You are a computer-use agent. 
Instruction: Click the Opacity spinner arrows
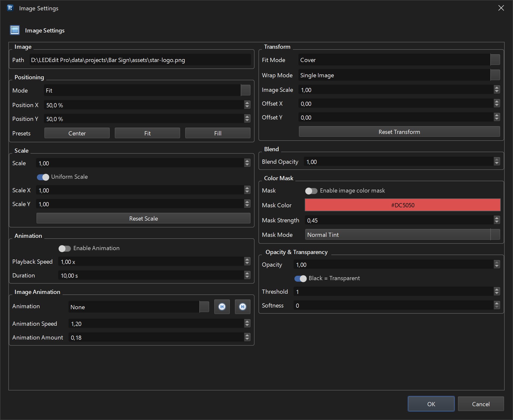coord(497,265)
